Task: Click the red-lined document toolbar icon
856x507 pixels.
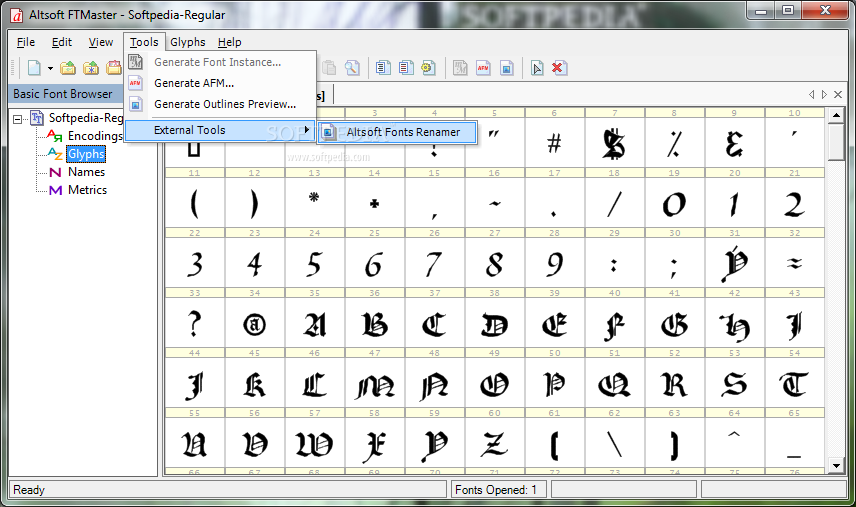Action: coord(406,68)
